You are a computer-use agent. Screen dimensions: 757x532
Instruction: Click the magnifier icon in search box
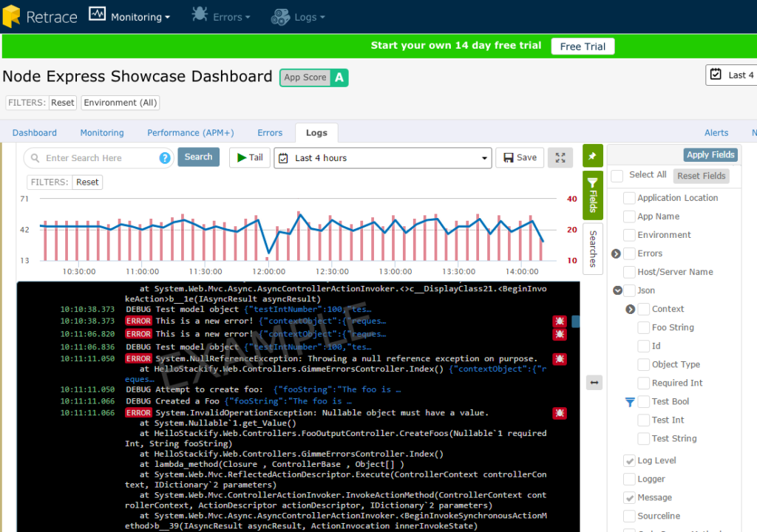pos(35,158)
